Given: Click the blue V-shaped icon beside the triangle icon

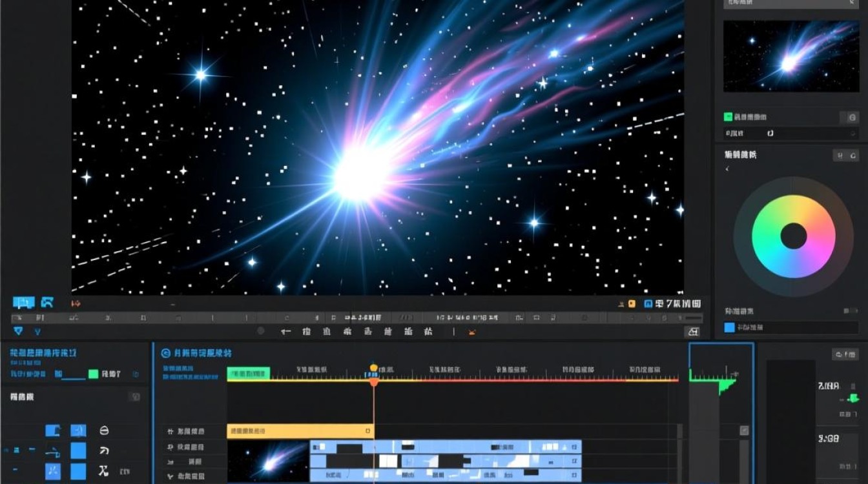Looking at the screenshot, I should [37, 332].
